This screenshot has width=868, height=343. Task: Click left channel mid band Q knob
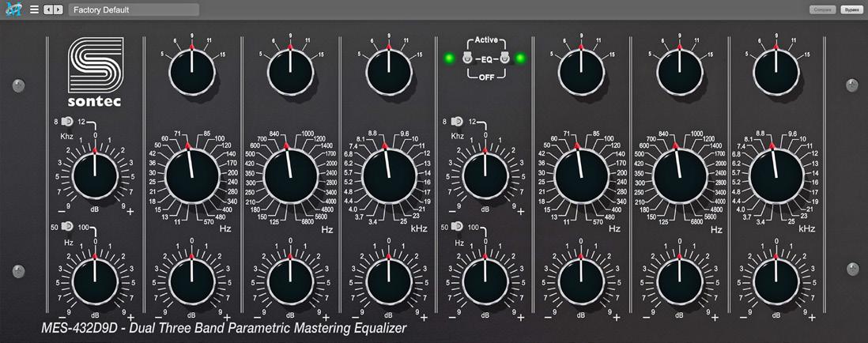point(290,73)
